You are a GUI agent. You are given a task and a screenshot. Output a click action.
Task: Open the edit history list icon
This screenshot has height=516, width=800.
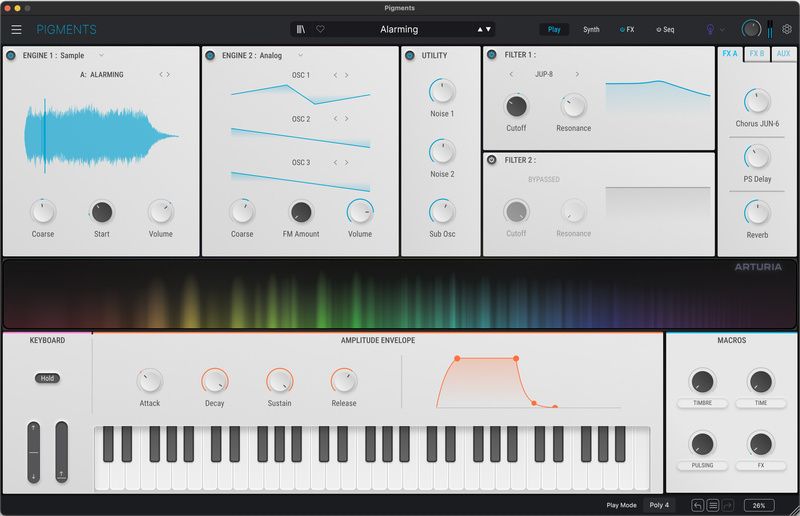pos(713,505)
